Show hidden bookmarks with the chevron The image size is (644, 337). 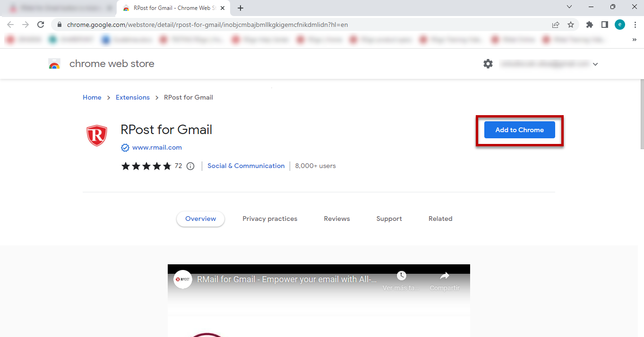point(634,40)
